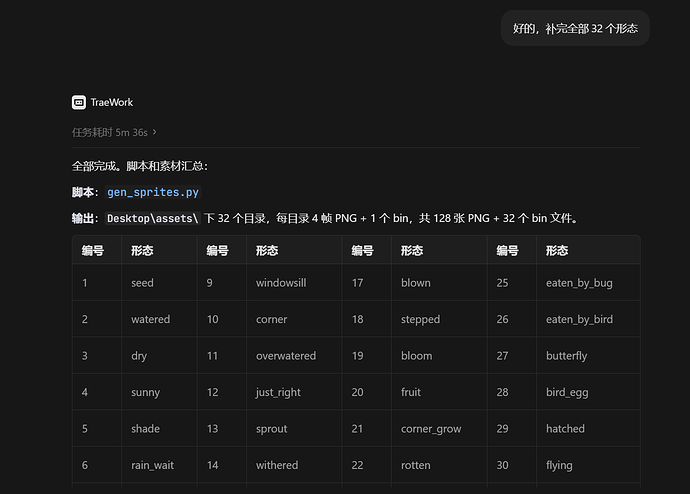The height and width of the screenshot is (494, 690).
Task: Select the 'corner' table cell
Action: click(294, 319)
